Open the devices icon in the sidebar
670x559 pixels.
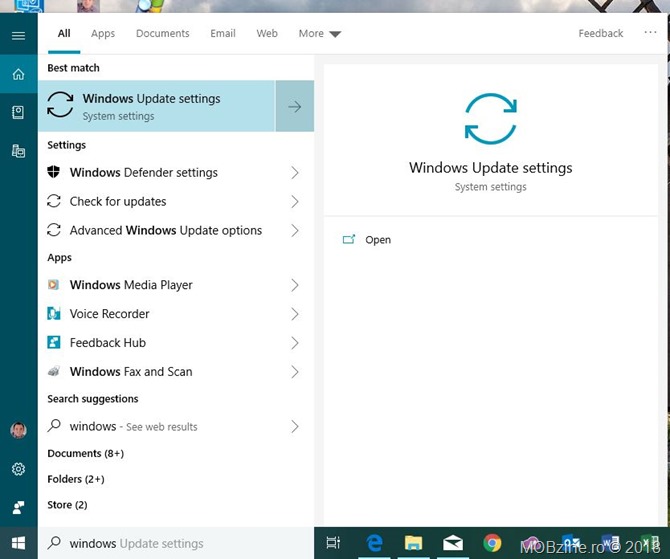point(18,151)
